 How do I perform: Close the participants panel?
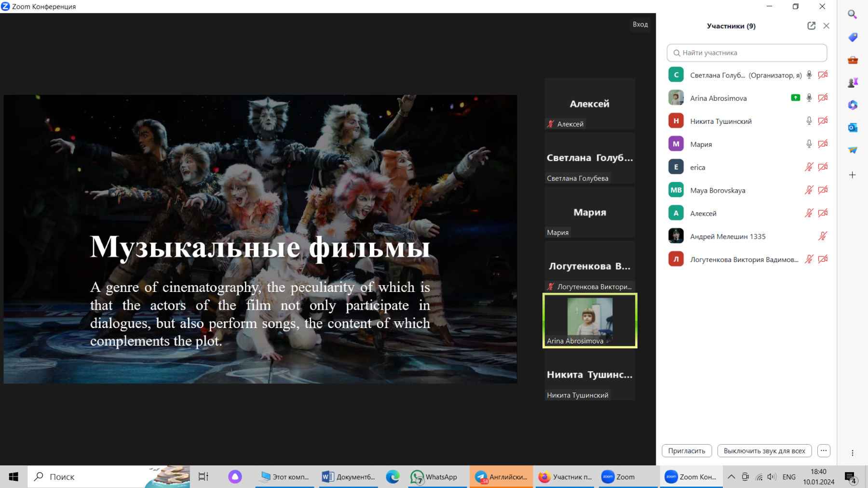pos(827,26)
